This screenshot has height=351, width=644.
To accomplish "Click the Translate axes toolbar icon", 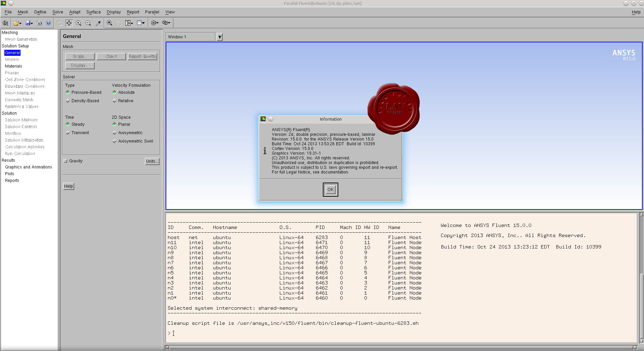I will tap(119, 23).
